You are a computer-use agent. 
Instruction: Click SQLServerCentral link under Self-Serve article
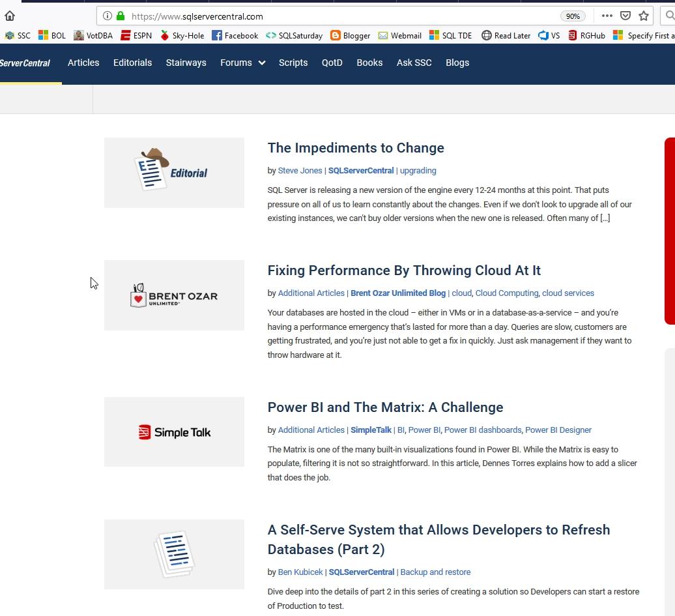click(x=361, y=572)
